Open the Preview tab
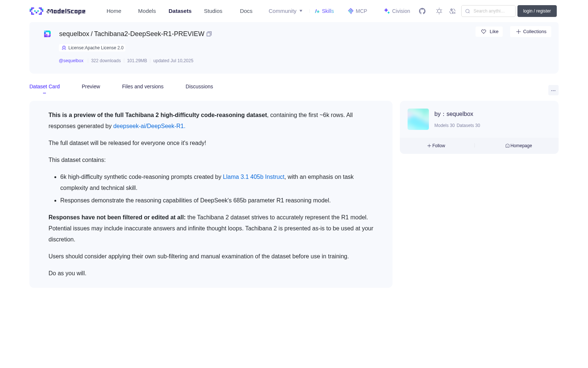Screen dimensions: 588x368 coord(91,86)
